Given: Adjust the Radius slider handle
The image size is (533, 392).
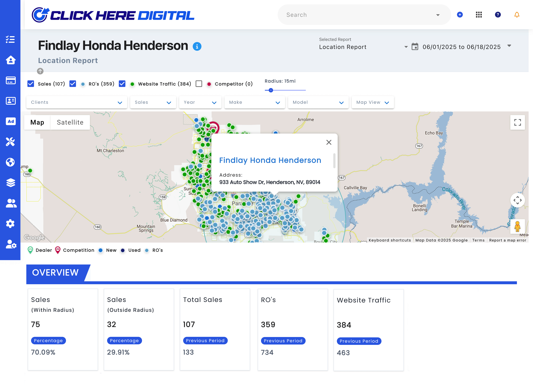Looking at the screenshot, I should click(x=271, y=90).
